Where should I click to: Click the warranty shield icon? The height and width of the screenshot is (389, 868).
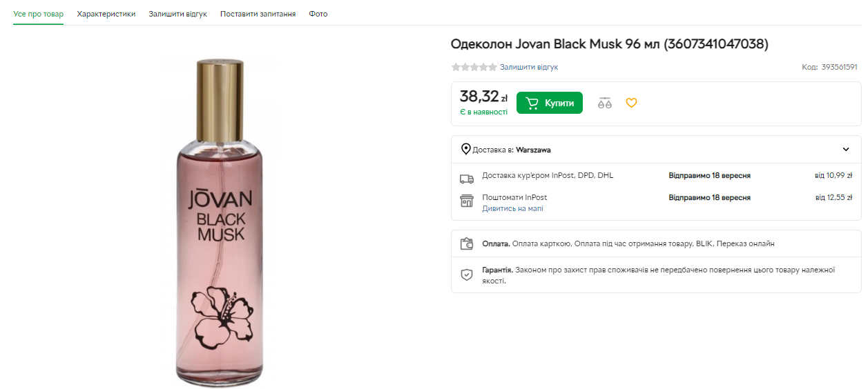tap(467, 275)
